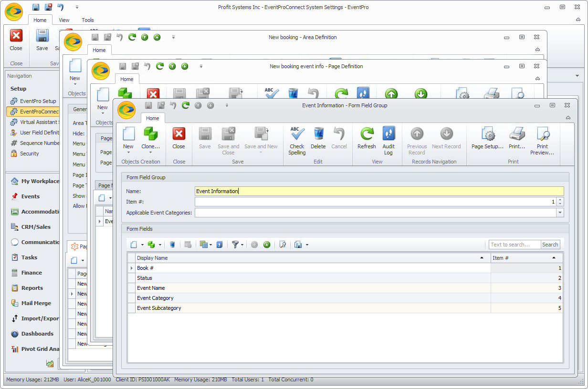588x389 pixels.
Task: Click New in the Form Field Group ribbon
Action: click(x=128, y=140)
